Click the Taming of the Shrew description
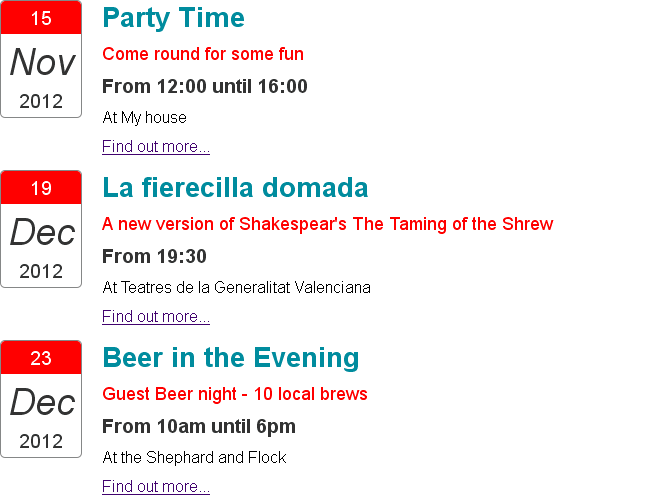 pyautogui.click(x=327, y=224)
